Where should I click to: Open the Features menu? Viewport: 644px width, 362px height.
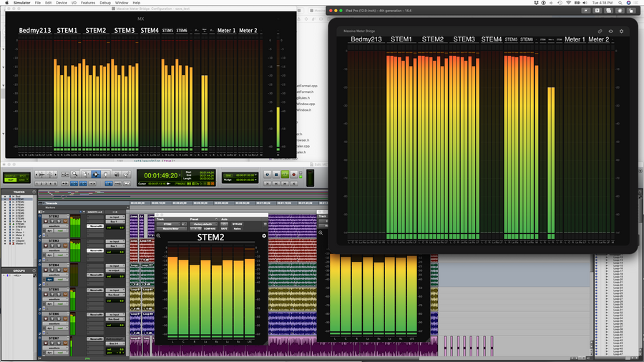[88, 2]
